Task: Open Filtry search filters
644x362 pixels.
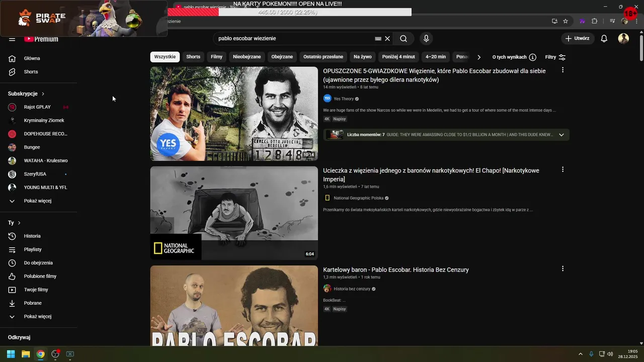Action: (555, 57)
